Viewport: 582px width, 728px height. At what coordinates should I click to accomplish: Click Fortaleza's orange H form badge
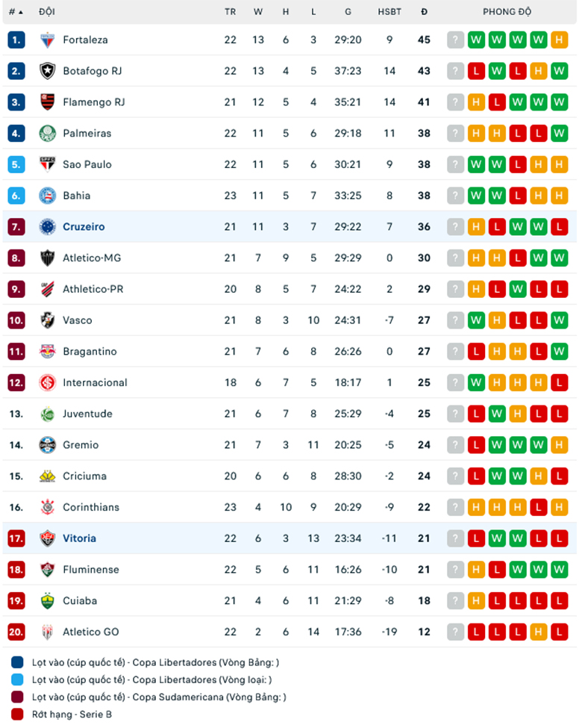click(x=559, y=40)
